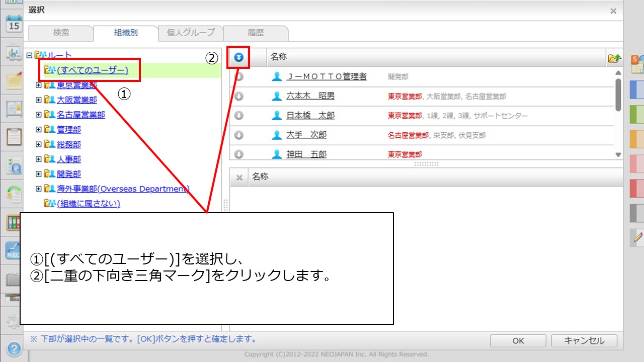The height and width of the screenshot is (362, 644).
Task: Select the 総務部 organization link
Action: [69, 144]
